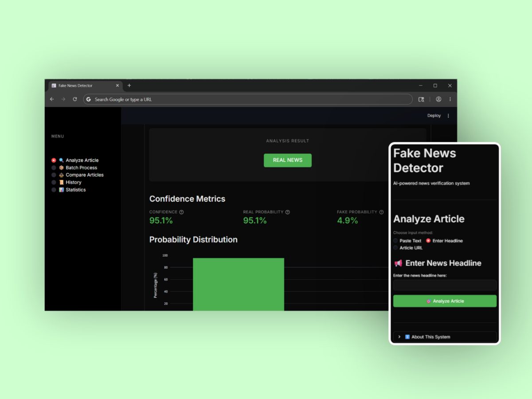Click the Real Probability value 95.1%
Image resolution: width=532 pixels, height=399 pixels.
(255, 220)
